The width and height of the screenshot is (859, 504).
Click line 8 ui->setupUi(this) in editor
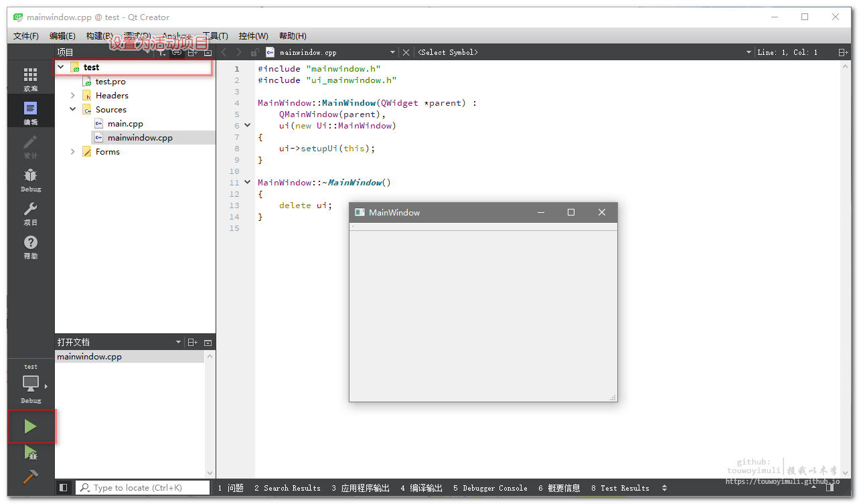pyautogui.click(x=327, y=148)
